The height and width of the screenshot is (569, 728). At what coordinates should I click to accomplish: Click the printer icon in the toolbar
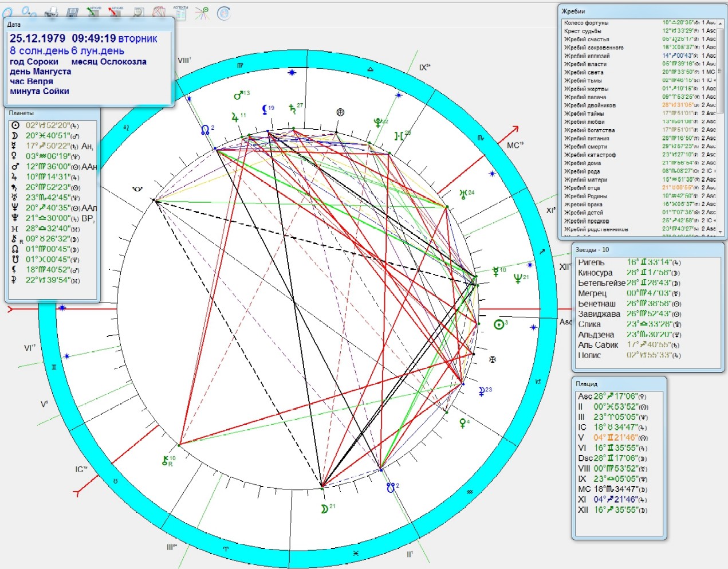tap(52, 13)
